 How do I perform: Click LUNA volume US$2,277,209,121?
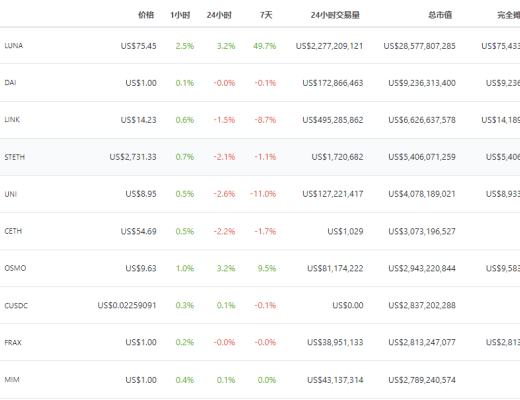[329, 46]
